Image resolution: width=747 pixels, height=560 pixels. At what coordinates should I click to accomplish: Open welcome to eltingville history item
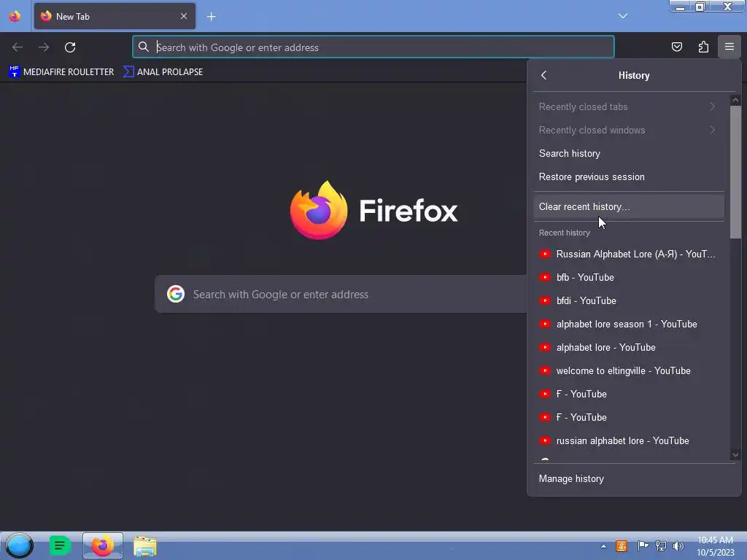628,370
